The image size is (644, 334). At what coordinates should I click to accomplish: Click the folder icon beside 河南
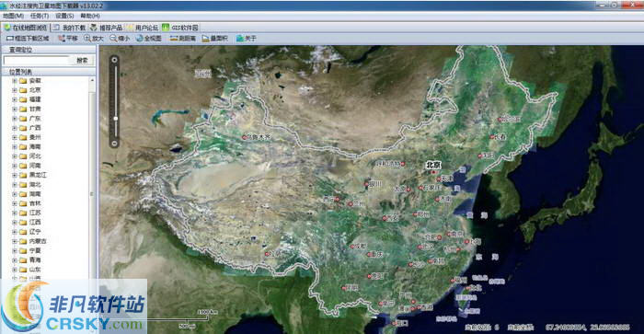pyautogui.click(x=23, y=166)
